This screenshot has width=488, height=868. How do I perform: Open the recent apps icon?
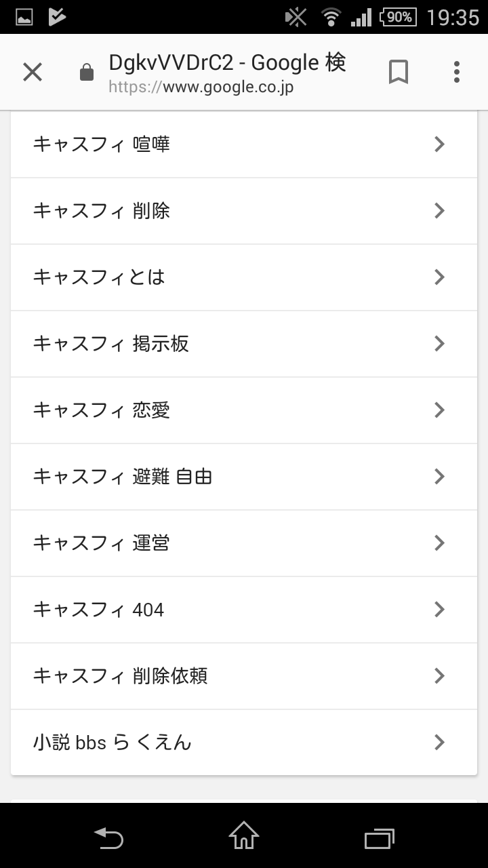click(x=379, y=838)
